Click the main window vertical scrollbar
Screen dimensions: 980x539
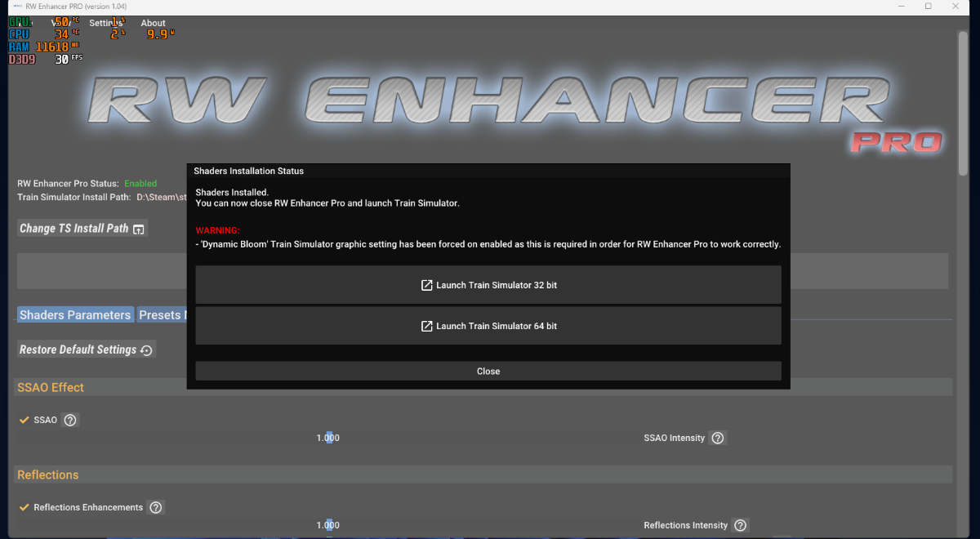(x=964, y=102)
